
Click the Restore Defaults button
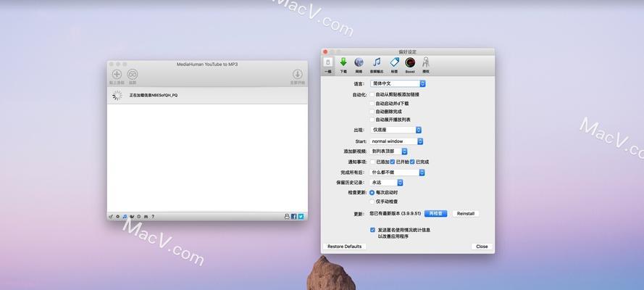345,246
